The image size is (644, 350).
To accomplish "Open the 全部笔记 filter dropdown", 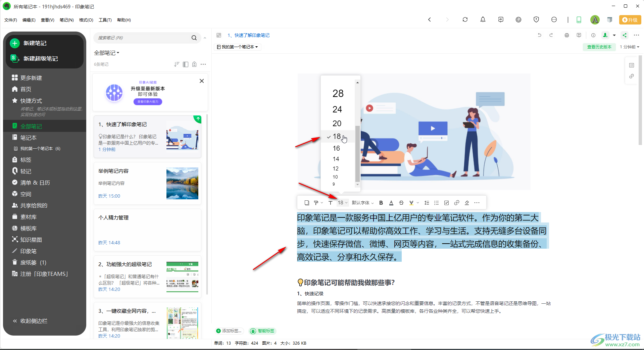I will (107, 53).
